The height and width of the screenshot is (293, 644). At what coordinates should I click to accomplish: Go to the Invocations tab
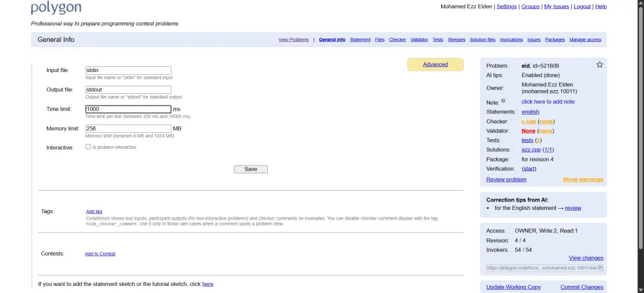pyautogui.click(x=511, y=40)
